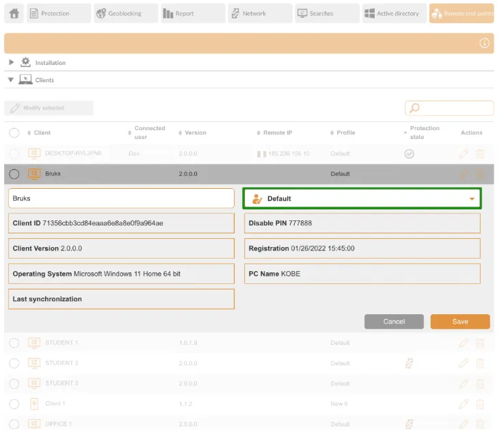Switch to the Report tab

(193, 14)
